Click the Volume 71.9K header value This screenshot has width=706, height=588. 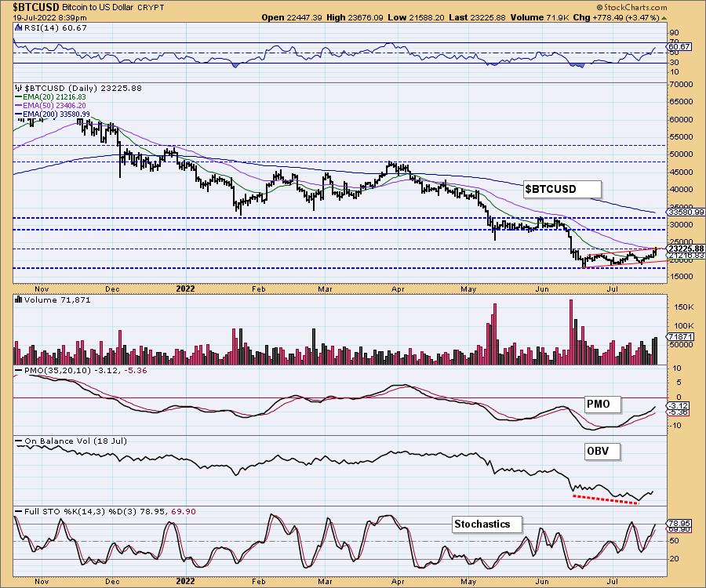tap(540, 17)
